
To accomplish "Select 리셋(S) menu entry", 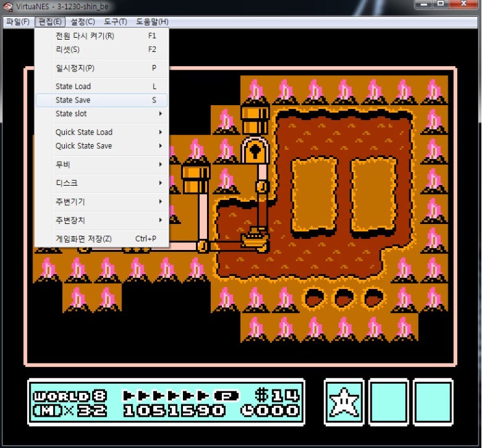I will tap(102, 49).
